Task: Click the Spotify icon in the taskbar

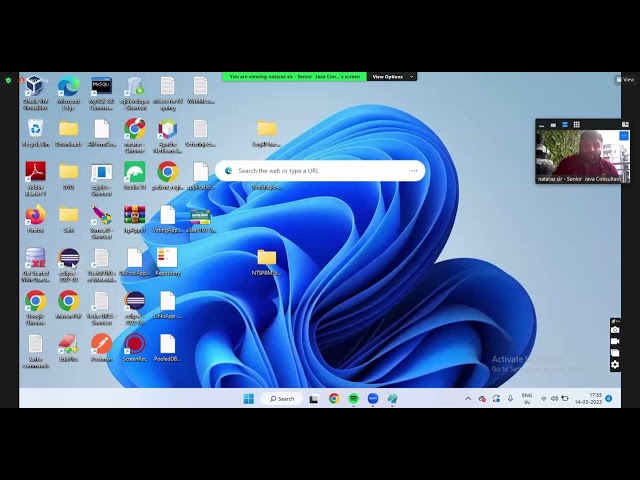Action: click(353, 398)
